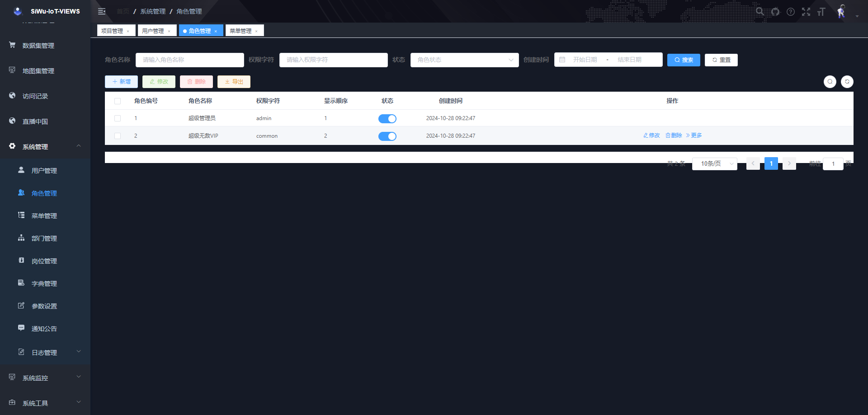Open the font size setting icon
Screen dimensions: 868x415
click(x=821, y=12)
